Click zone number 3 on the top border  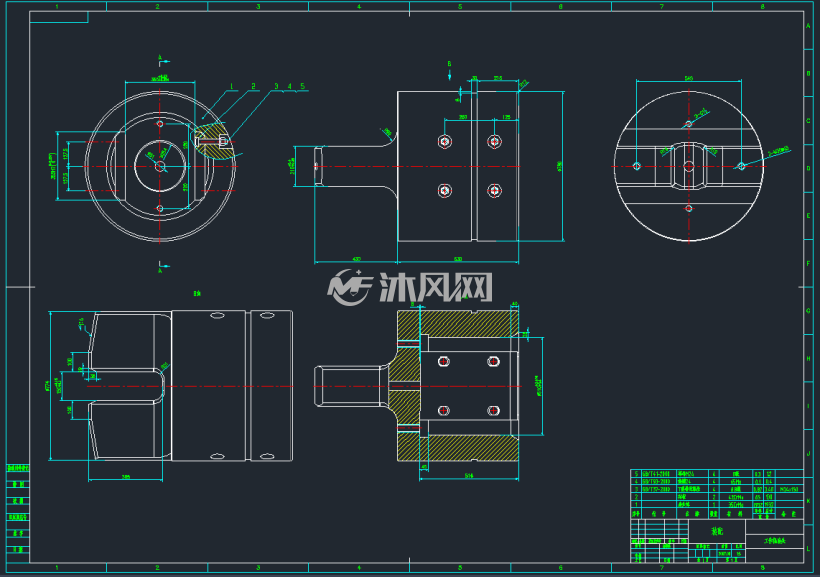pos(258,6)
